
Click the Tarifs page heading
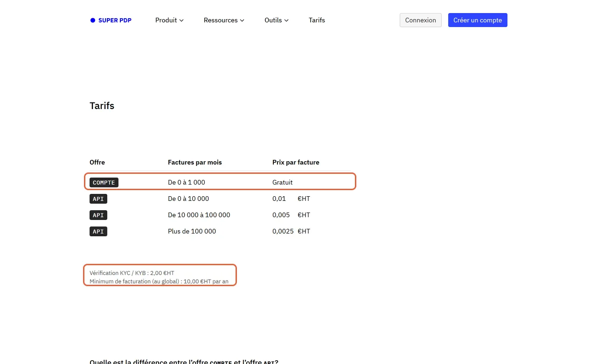click(x=102, y=106)
